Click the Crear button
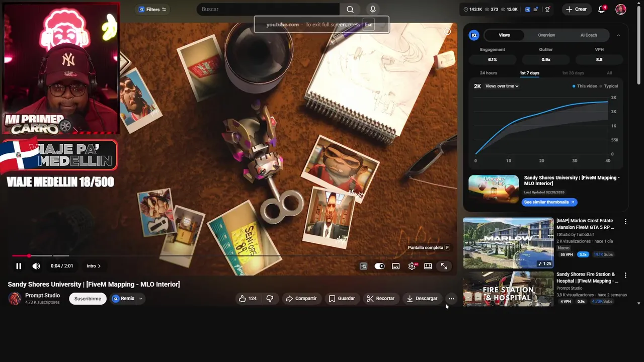 (x=576, y=9)
